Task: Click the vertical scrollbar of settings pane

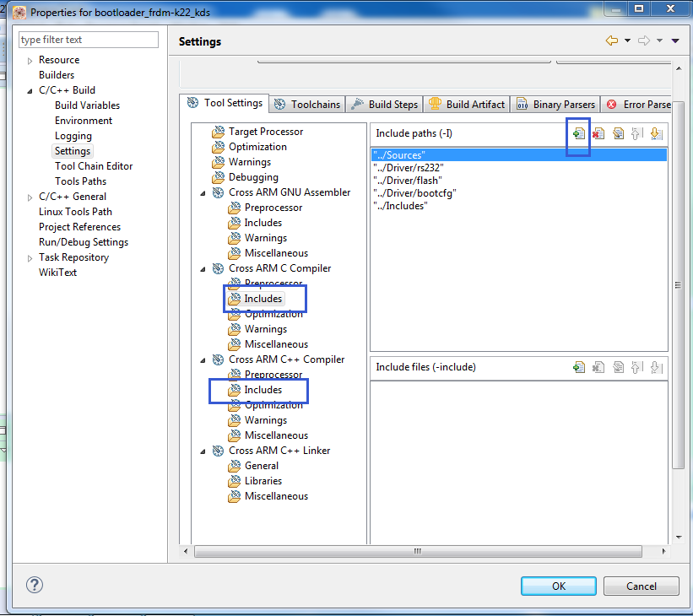Action: (678, 285)
